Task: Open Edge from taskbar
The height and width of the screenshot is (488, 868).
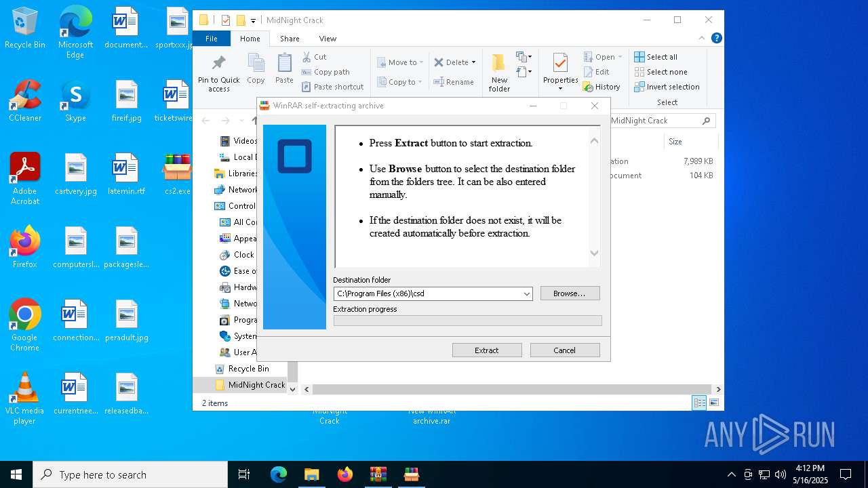Action: pyautogui.click(x=279, y=474)
